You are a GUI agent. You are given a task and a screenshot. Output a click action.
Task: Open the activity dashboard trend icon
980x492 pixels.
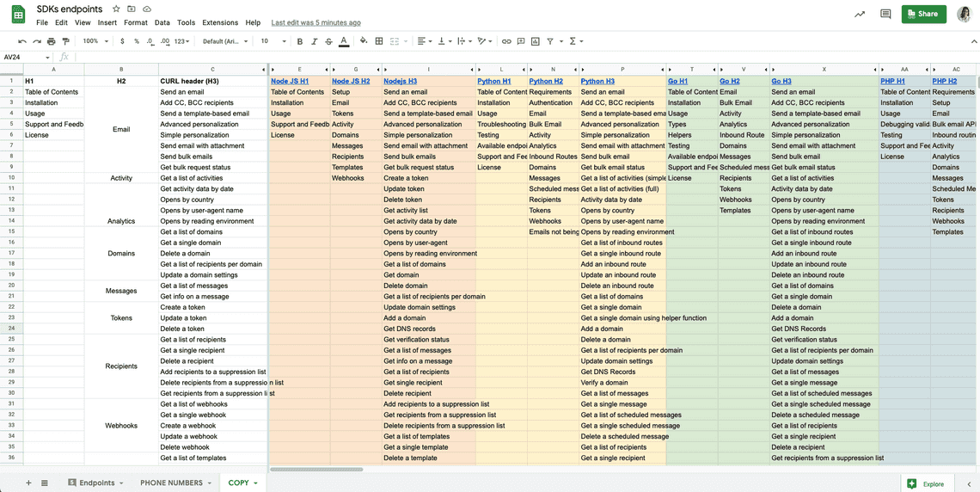point(860,14)
